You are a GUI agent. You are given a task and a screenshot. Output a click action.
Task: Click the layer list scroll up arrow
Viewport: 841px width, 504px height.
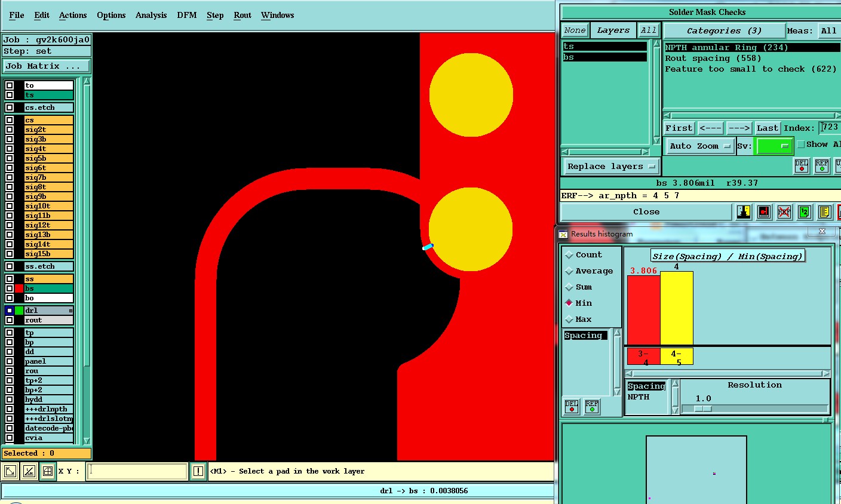coord(87,81)
